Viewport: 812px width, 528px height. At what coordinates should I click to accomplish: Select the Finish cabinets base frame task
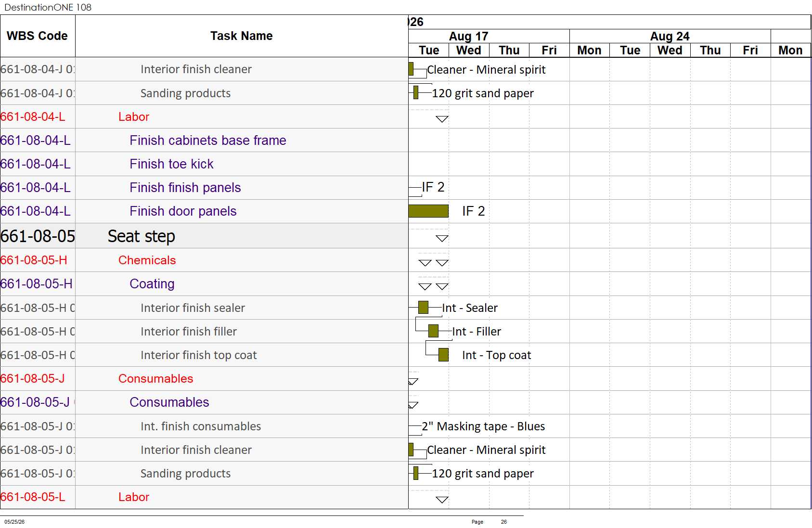(x=208, y=141)
